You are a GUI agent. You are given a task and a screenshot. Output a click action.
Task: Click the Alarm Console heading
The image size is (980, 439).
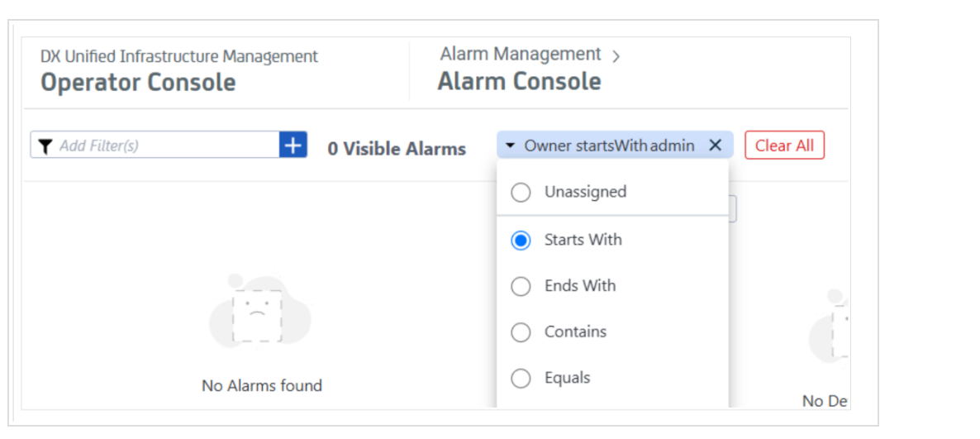coord(519,82)
